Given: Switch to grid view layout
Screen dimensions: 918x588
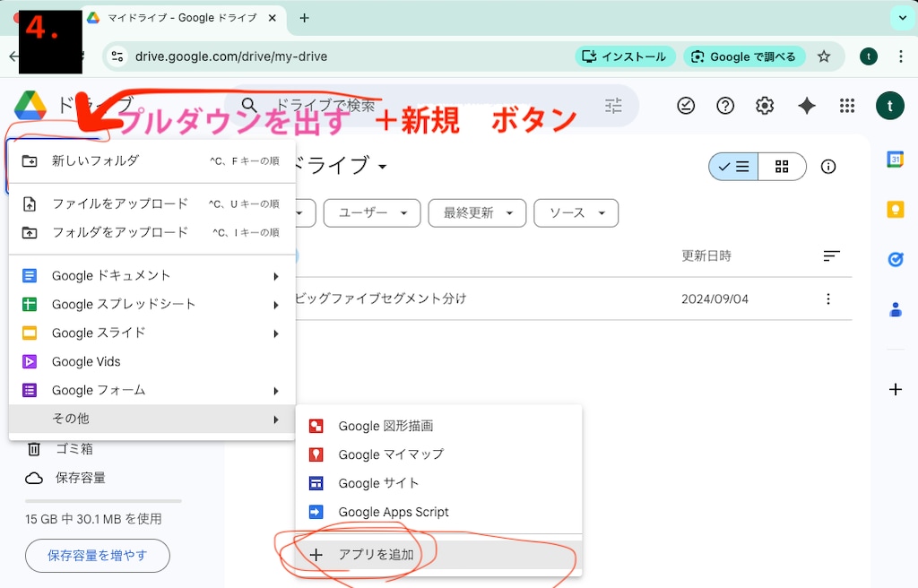Looking at the screenshot, I should [x=781, y=166].
